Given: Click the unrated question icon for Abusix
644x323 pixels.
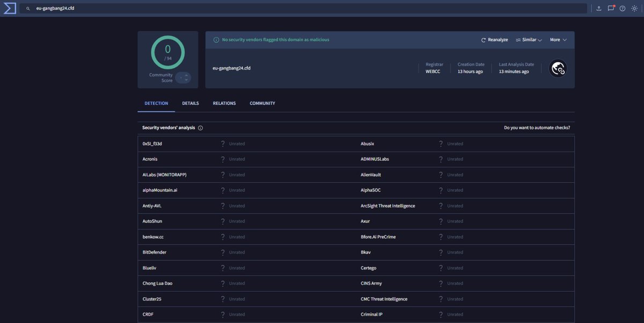Looking at the screenshot, I should tap(441, 143).
